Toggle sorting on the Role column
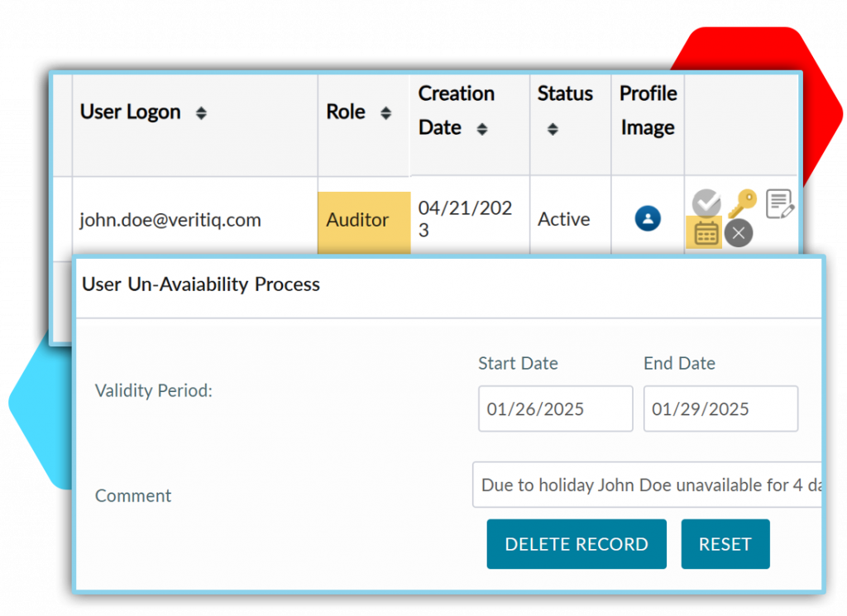The image size is (847, 616). (x=383, y=112)
